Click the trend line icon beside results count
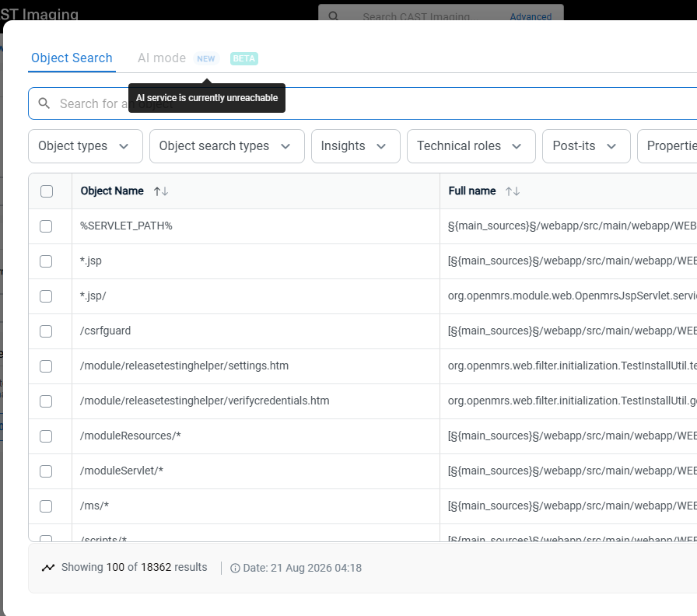 [x=48, y=568]
